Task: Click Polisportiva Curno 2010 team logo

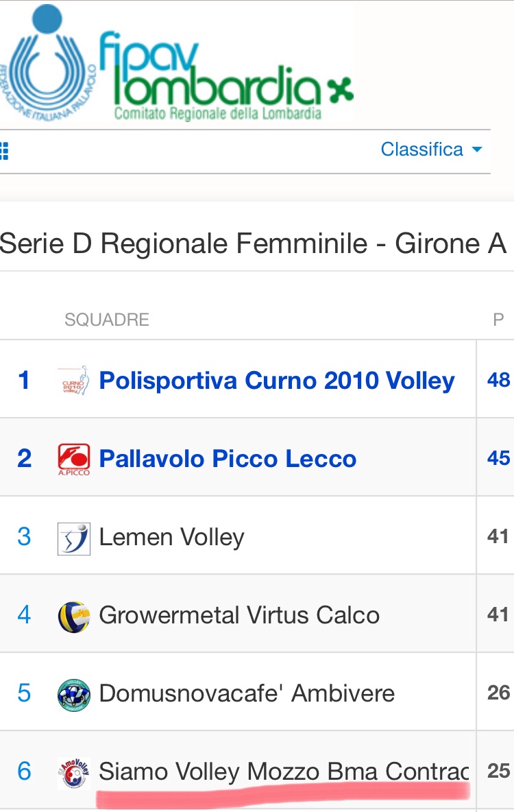Action: [x=73, y=381]
